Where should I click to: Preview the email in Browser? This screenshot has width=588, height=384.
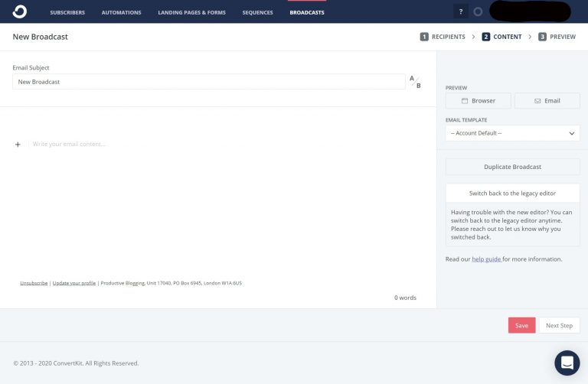point(478,101)
